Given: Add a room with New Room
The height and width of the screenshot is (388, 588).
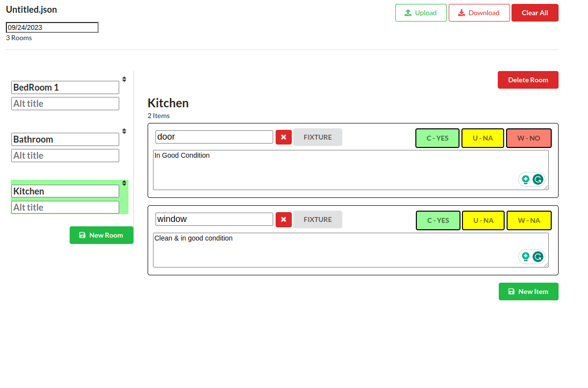Looking at the screenshot, I should 102,235.
